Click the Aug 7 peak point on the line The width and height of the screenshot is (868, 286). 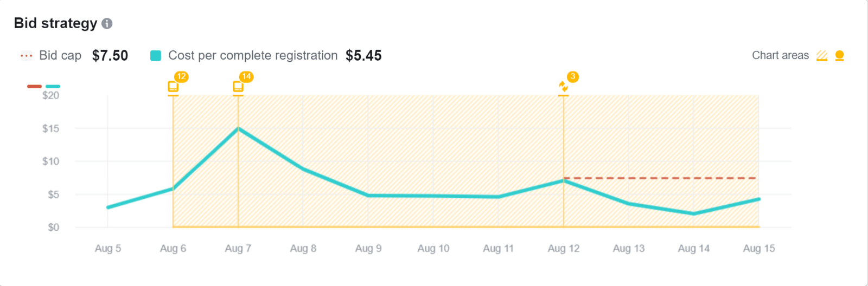click(238, 128)
